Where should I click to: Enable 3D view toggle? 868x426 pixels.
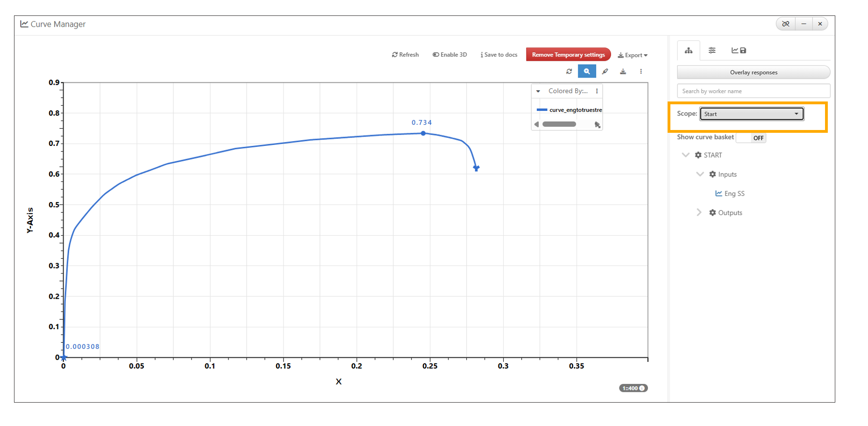(449, 55)
